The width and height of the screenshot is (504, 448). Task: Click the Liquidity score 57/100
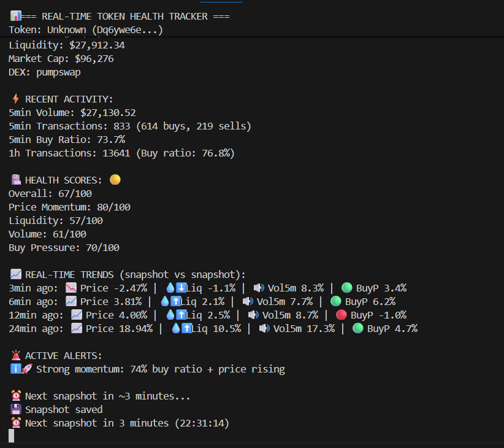pos(86,220)
